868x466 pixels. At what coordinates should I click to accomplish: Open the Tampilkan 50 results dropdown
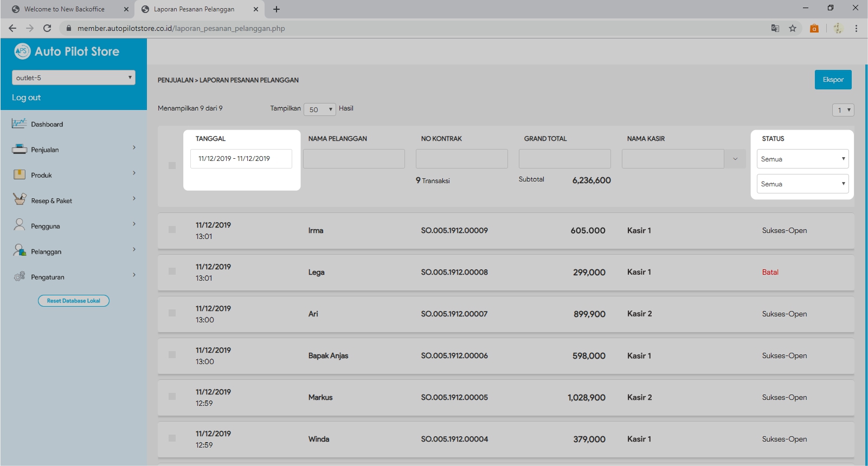(x=320, y=109)
